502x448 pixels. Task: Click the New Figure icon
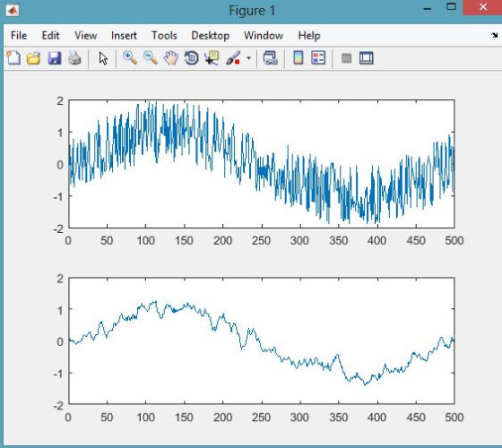pyautogui.click(x=13, y=58)
